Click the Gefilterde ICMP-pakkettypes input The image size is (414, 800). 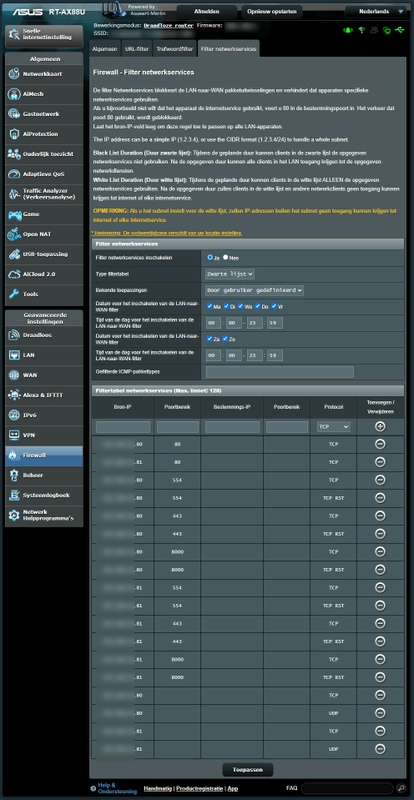[x=280, y=371]
